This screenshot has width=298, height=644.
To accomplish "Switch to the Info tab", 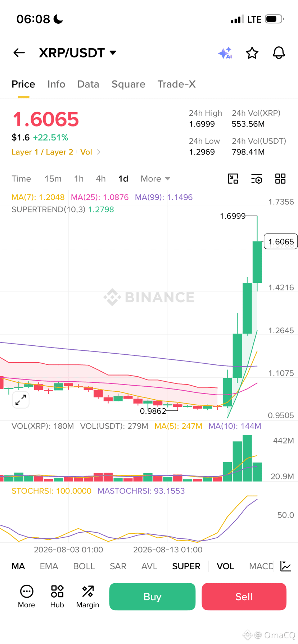I will point(56,84).
